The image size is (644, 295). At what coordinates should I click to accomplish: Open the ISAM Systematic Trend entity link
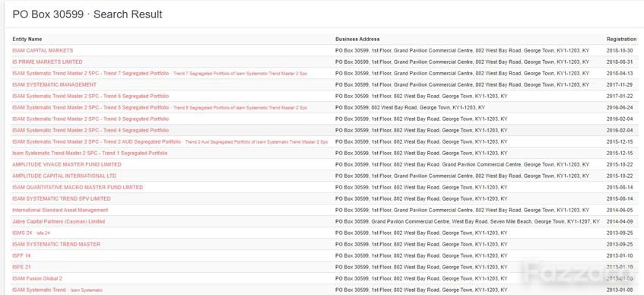tap(39, 290)
